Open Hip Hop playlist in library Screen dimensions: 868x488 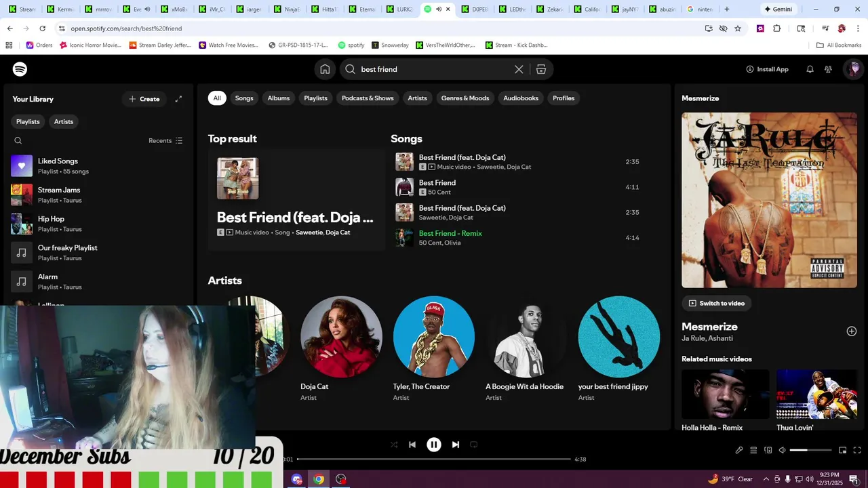(98, 224)
